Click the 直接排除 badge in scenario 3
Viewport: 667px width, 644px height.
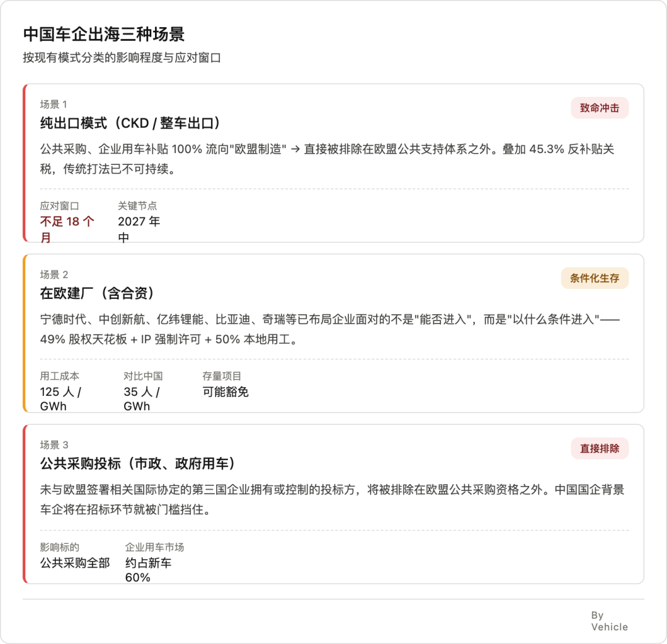point(599,448)
